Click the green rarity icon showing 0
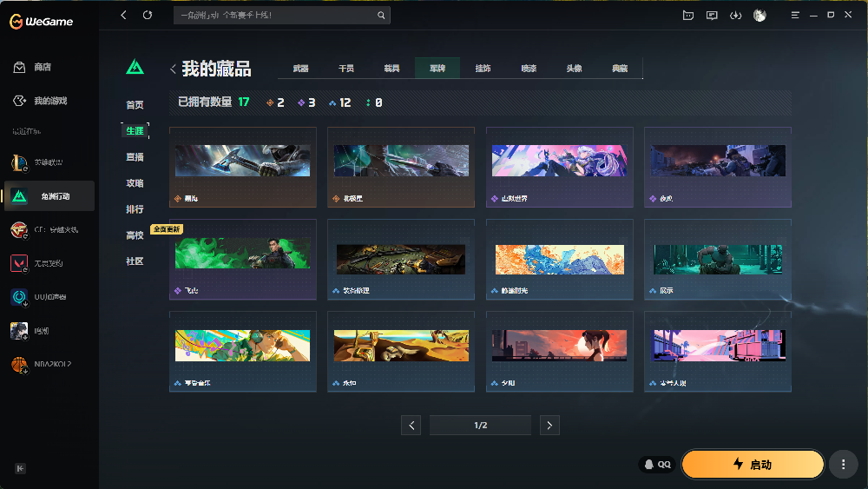The image size is (868, 489). pyautogui.click(x=368, y=102)
